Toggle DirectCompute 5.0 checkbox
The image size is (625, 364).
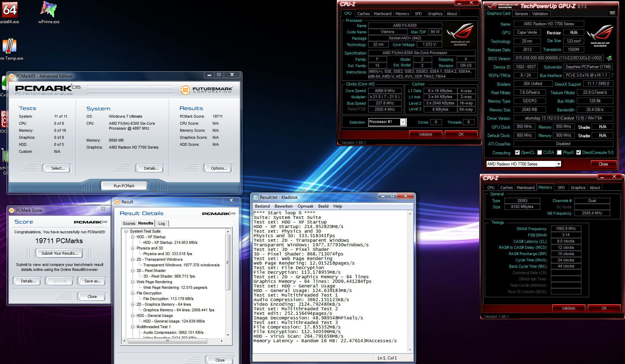(x=578, y=152)
